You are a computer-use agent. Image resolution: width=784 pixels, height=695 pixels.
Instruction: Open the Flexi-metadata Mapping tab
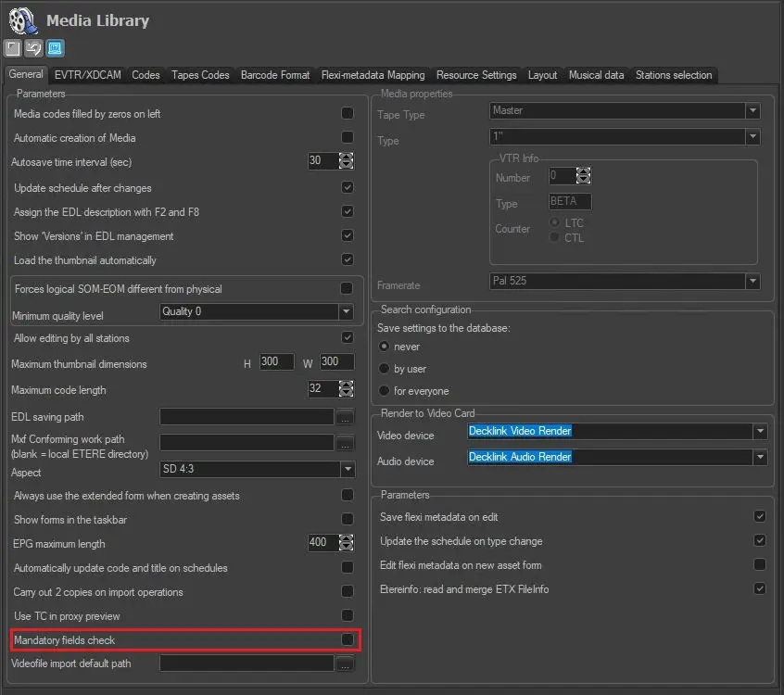(x=373, y=75)
